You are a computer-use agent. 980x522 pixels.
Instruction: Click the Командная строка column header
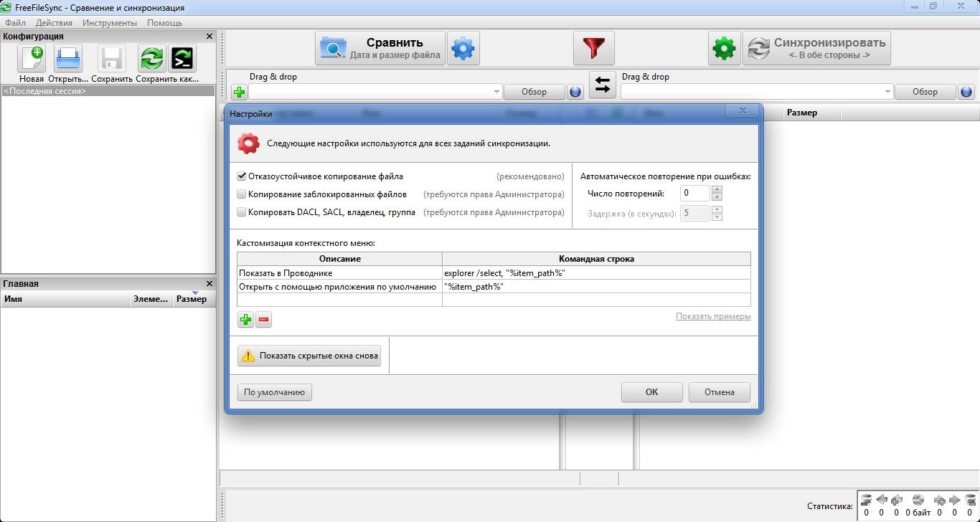pyautogui.click(x=596, y=259)
